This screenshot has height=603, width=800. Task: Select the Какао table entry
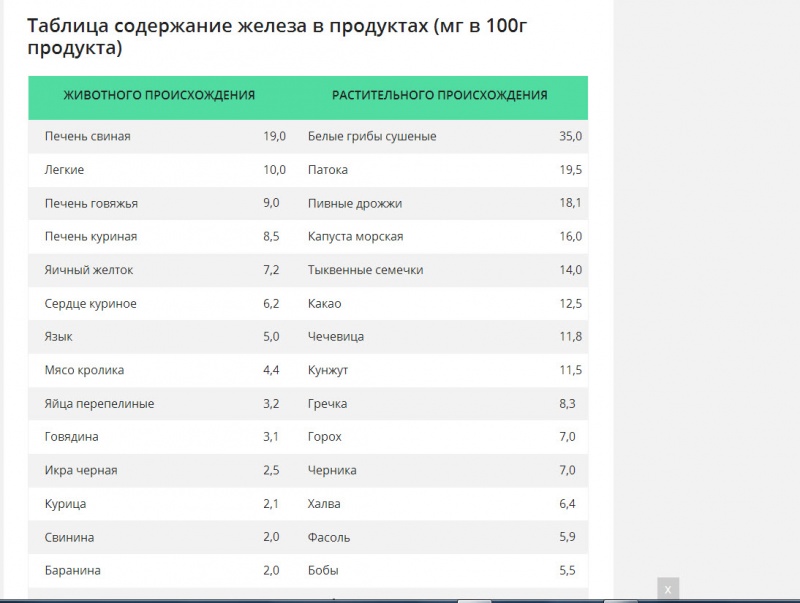click(x=324, y=304)
